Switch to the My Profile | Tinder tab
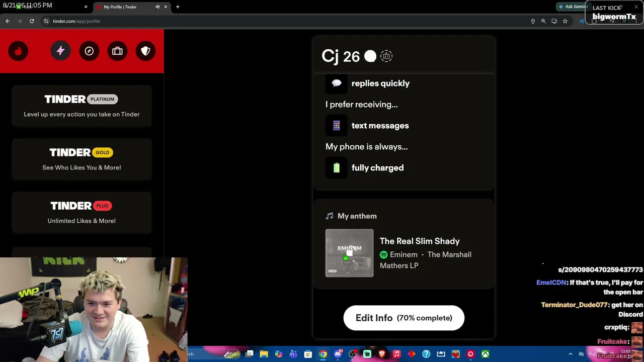 pos(132,7)
